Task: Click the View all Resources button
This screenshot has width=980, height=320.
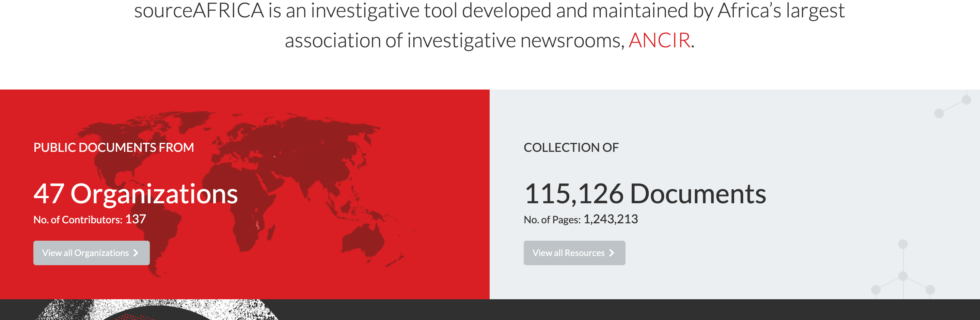Action: [x=574, y=253]
